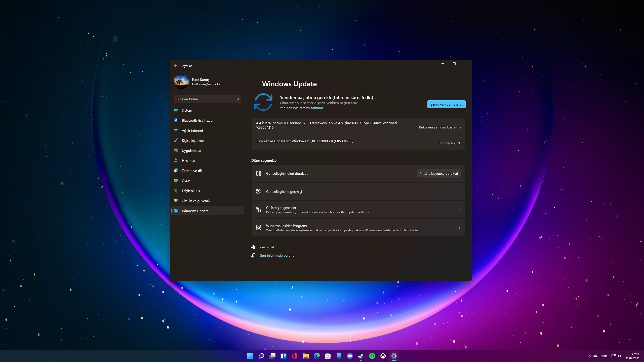Viewport: 644px width, 362px height.
Task: Click the pause icon beside Güncelleştirmeleri duraklat
Action: point(258,173)
